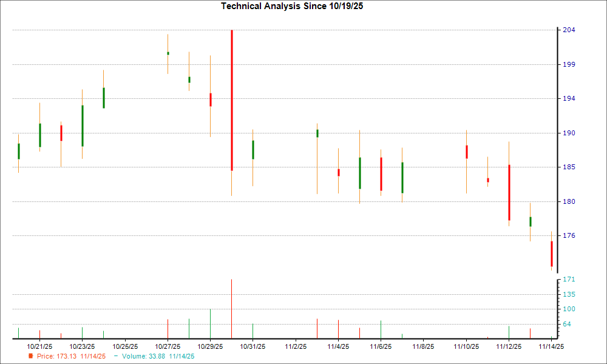Click the tallest volume bar below 10/30/25
The height and width of the screenshot is (364, 607).
(231, 306)
